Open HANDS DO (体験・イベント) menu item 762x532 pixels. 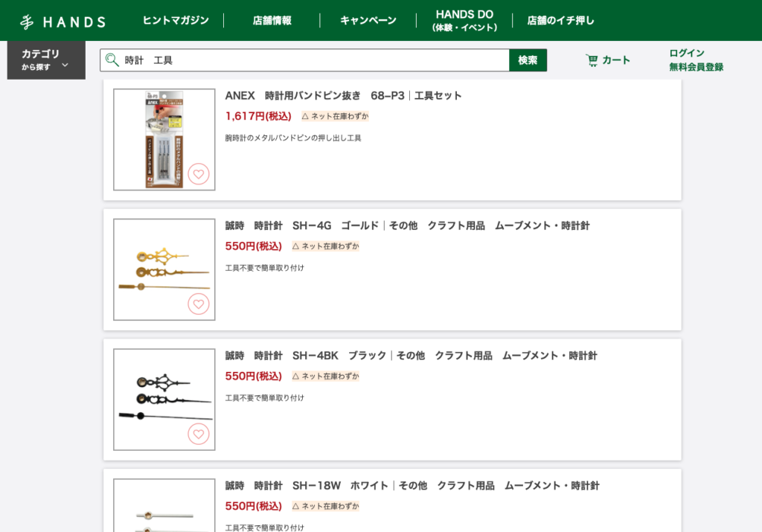[464, 20]
